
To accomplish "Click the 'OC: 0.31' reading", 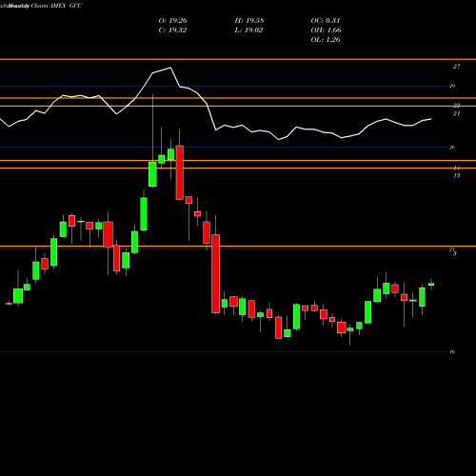I will click(326, 21).
